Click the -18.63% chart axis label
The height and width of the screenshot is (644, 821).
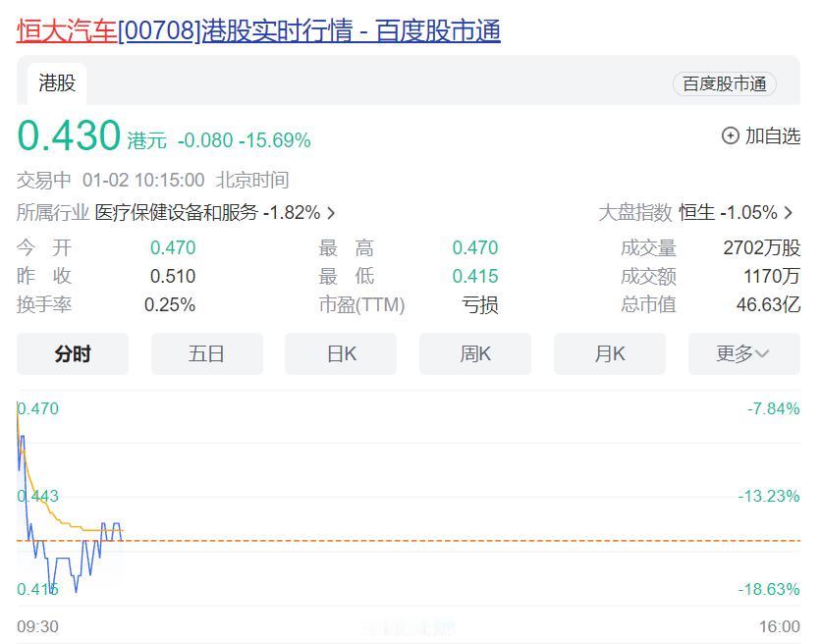(x=769, y=589)
